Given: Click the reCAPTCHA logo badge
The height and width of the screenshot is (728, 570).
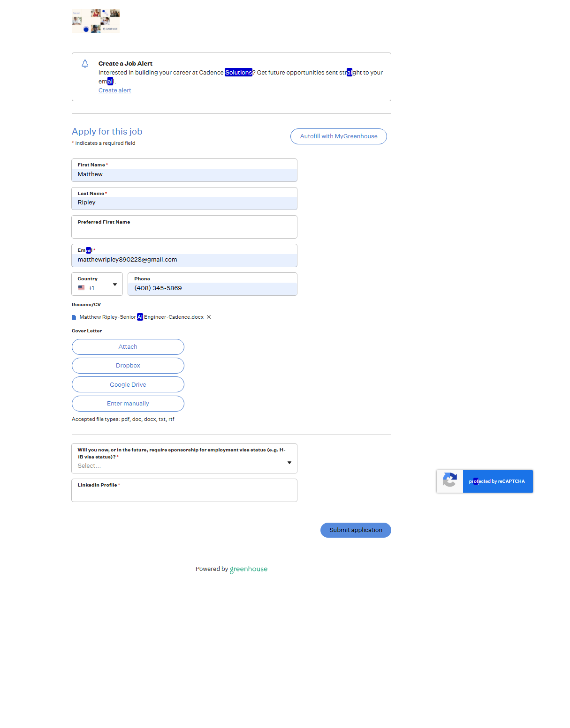Looking at the screenshot, I should point(449,481).
